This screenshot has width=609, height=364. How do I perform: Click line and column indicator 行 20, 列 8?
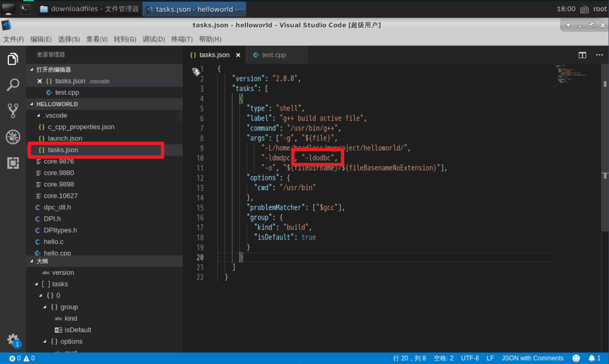coord(409,358)
